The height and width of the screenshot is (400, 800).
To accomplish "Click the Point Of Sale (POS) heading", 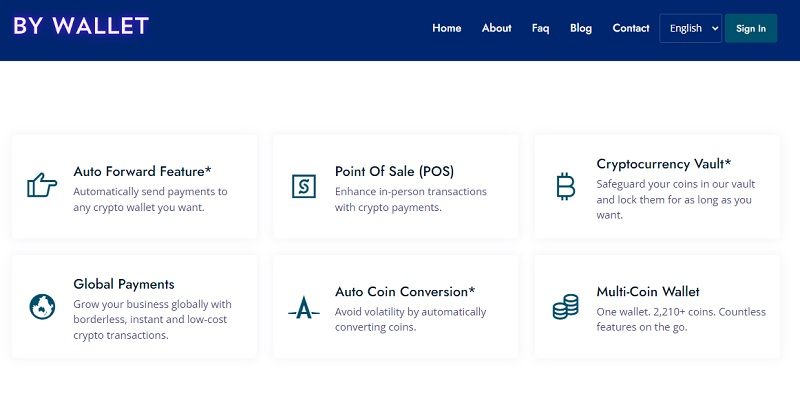I will coord(394,171).
